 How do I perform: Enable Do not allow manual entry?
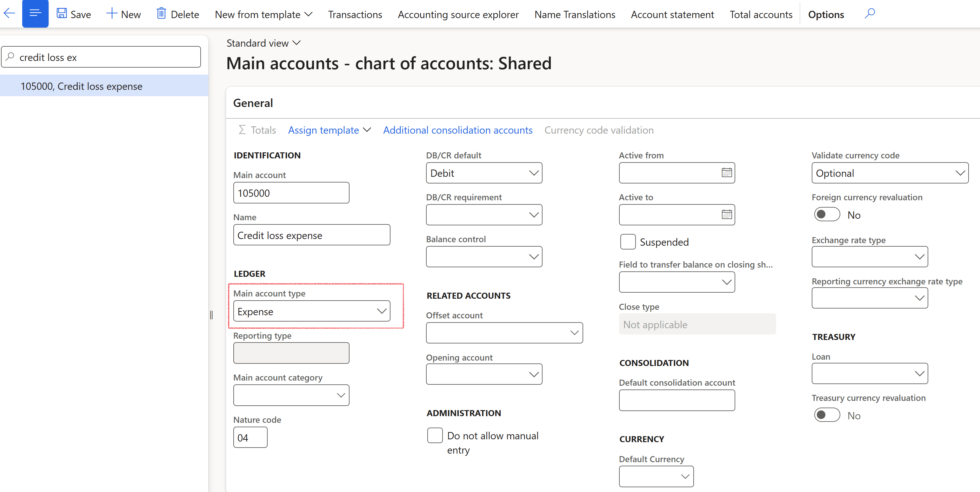435,435
